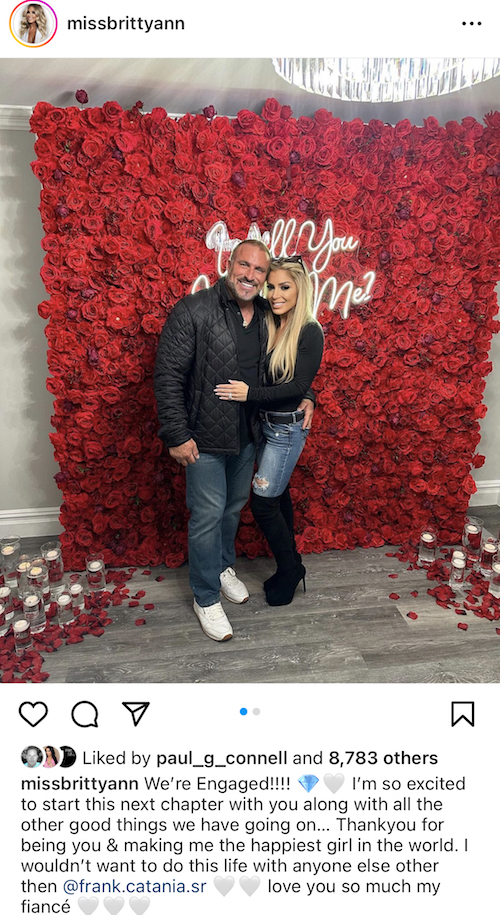Share post via paper plane icon
This screenshot has height=915, width=500.
click(136, 713)
